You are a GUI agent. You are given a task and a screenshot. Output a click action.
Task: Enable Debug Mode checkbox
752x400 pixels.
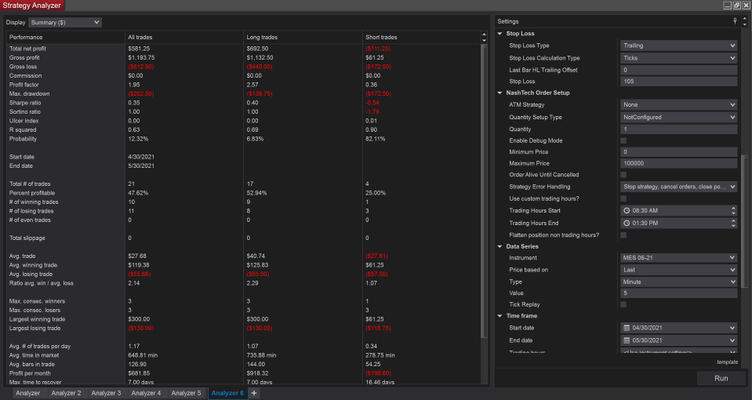[x=624, y=140]
